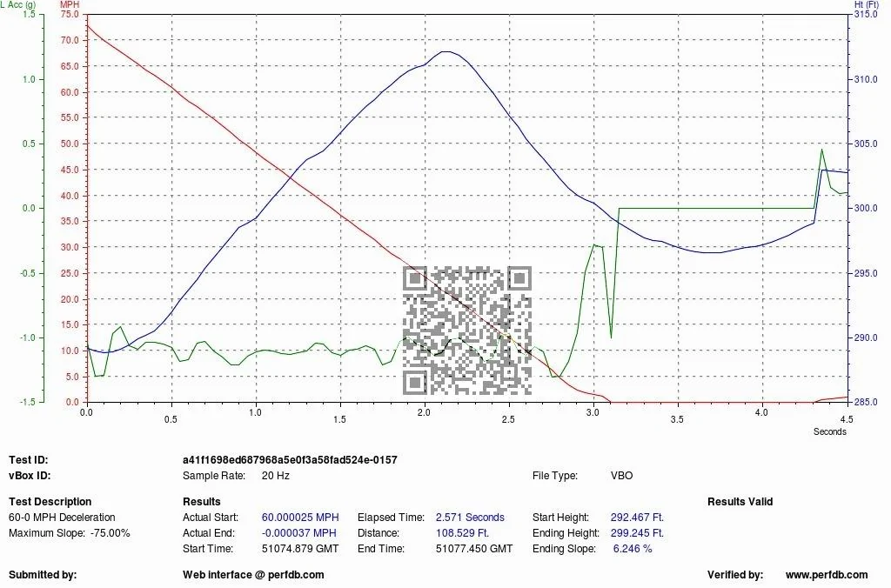Click the '6.246 %' ending slope value
Image resolution: width=891 pixels, height=588 pixels.
pos(633,549)
